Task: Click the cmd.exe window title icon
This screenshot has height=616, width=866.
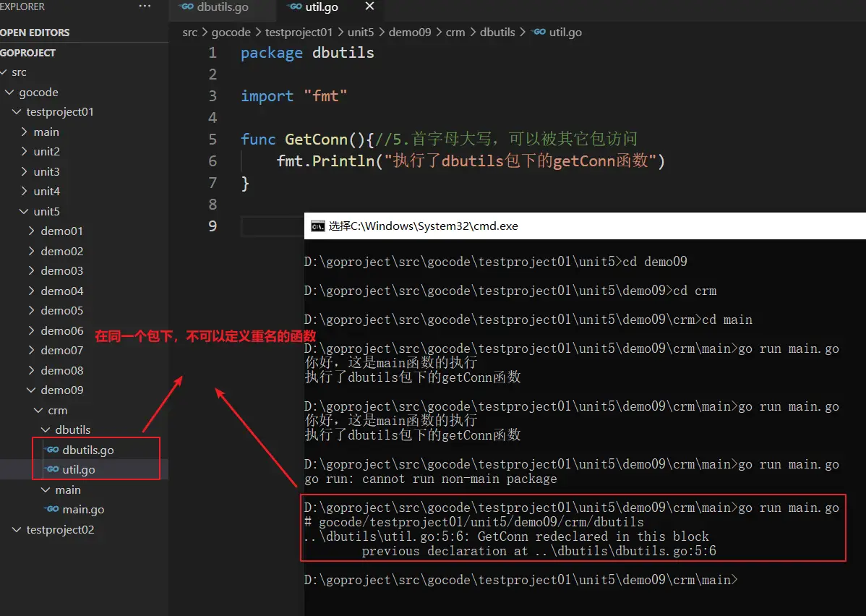Action: click(317, 226)
